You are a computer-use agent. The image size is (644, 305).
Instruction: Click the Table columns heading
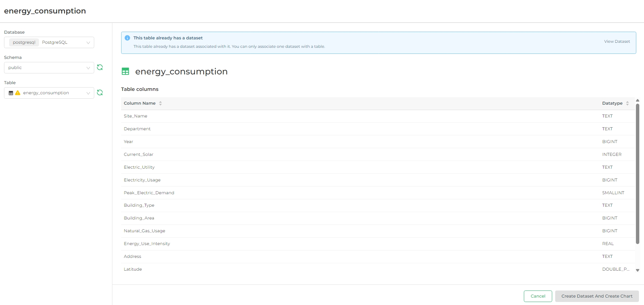(140, 89)
